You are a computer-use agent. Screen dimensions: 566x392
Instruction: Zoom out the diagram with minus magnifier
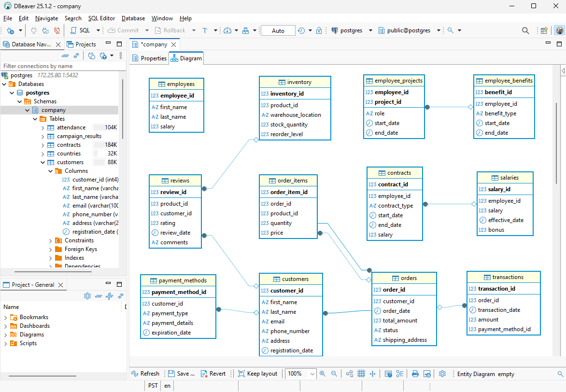click(x=334, y=374)
